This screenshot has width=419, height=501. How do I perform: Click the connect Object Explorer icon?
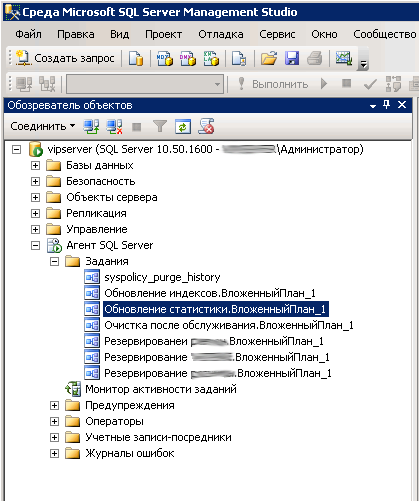point(91,127)
